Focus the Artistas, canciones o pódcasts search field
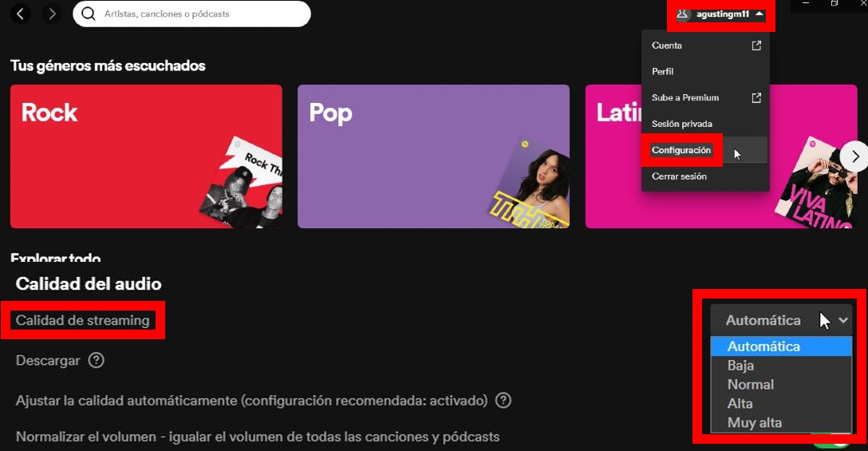 point(199,14)
